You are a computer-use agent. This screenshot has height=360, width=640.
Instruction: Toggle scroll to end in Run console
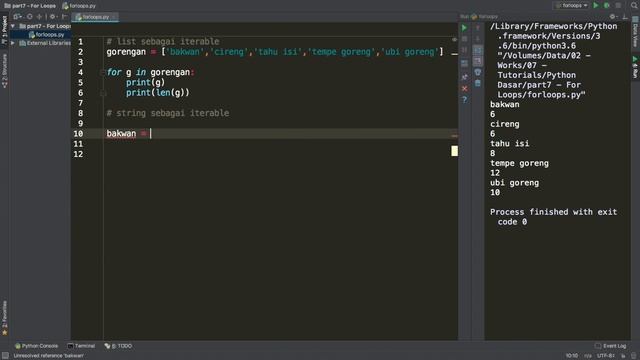478,61
